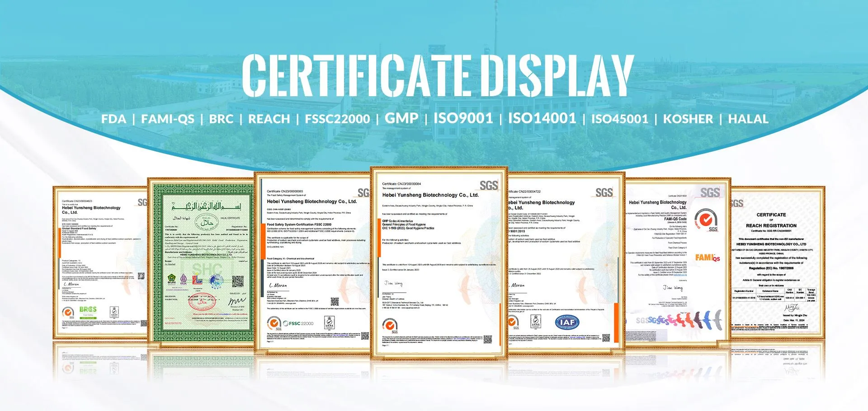Click "Certificate CN23/00000085" text
Viewport: 868px width, 411px height.
click(x=285, y=191)
